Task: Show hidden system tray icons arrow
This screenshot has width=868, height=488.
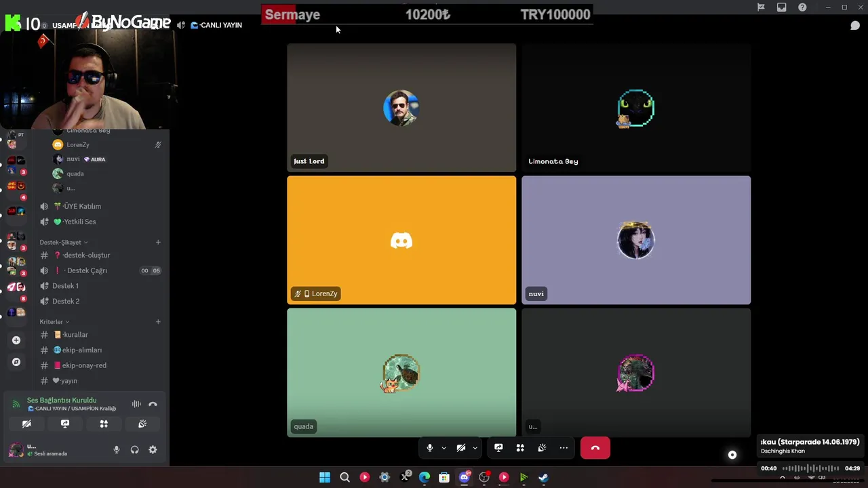Action: (x=782, y=478)
